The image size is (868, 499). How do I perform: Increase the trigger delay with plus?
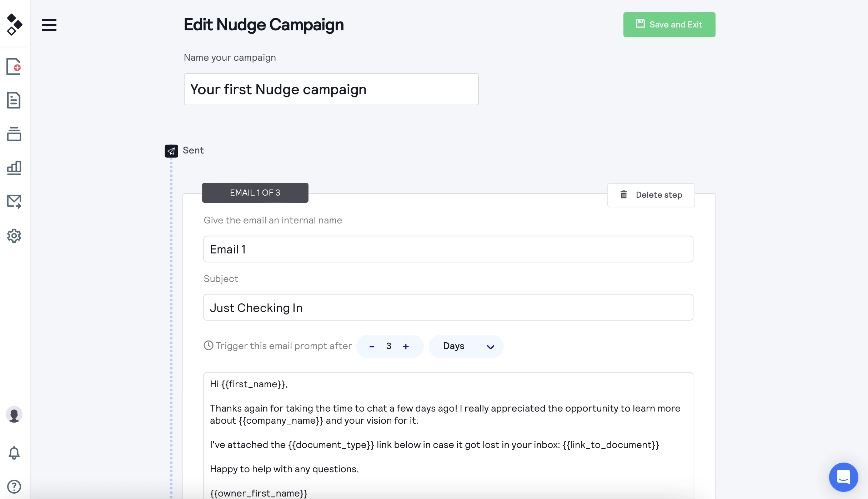406,346
